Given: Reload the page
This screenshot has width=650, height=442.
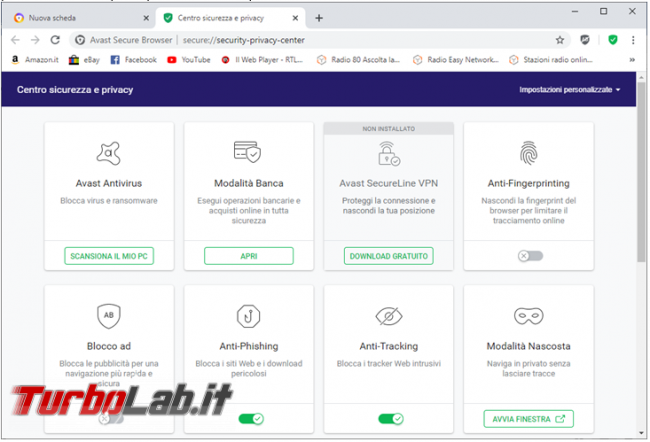Looking at the screenshot, I should tap(55, 40).
